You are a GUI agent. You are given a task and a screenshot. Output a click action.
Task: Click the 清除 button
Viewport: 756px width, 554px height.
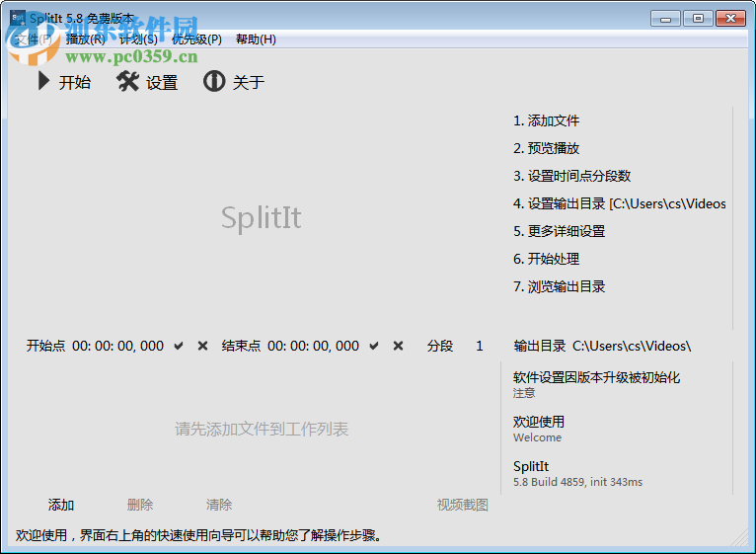coord(219,505)
